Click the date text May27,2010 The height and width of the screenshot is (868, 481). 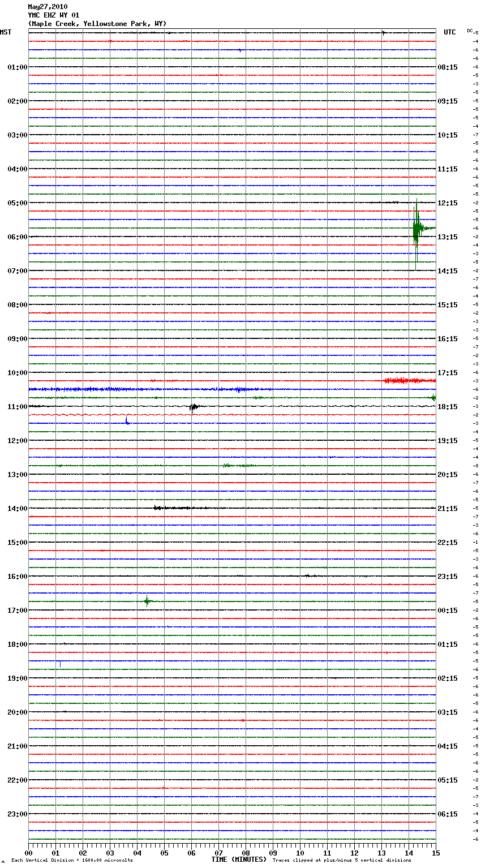[48, 7]
